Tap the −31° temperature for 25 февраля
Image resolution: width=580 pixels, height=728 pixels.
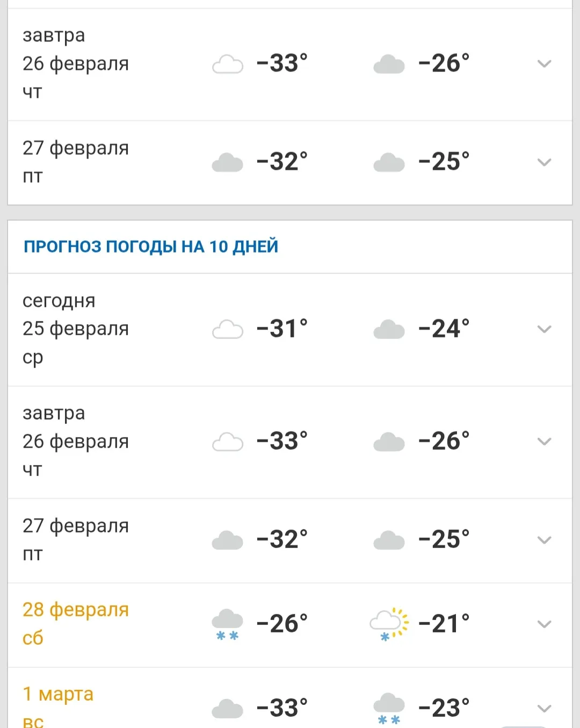[x=282, y=329]
